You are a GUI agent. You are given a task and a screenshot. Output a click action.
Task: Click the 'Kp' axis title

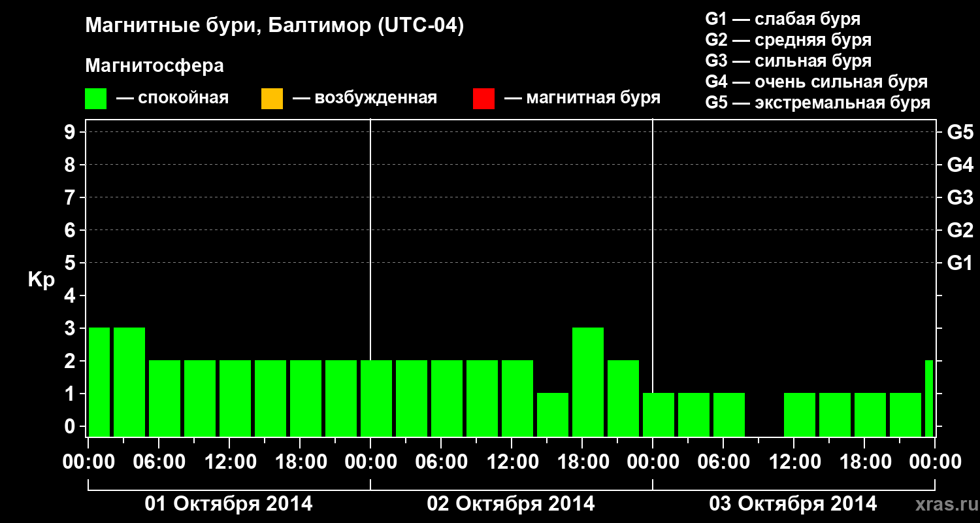pos(41,280)
